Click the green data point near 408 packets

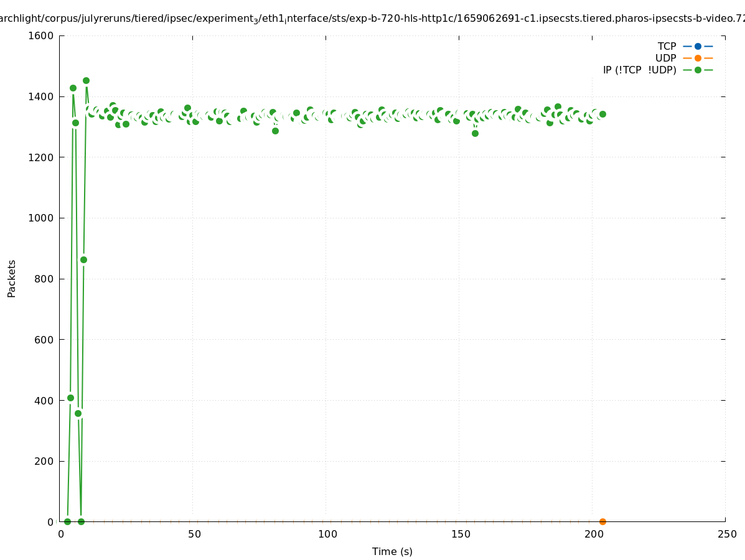70,398
